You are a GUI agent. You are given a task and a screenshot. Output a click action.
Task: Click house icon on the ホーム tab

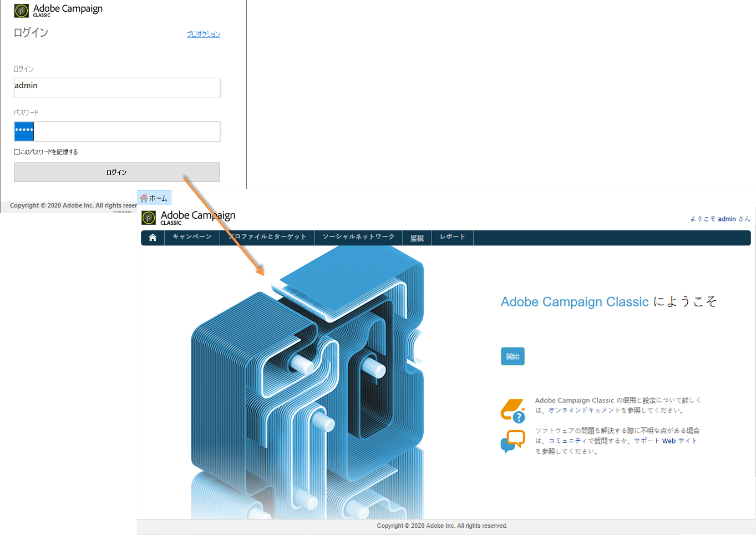pos(144,198)
